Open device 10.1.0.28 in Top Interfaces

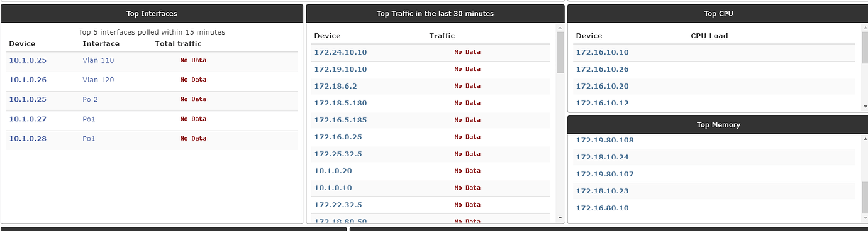point(28,138)
